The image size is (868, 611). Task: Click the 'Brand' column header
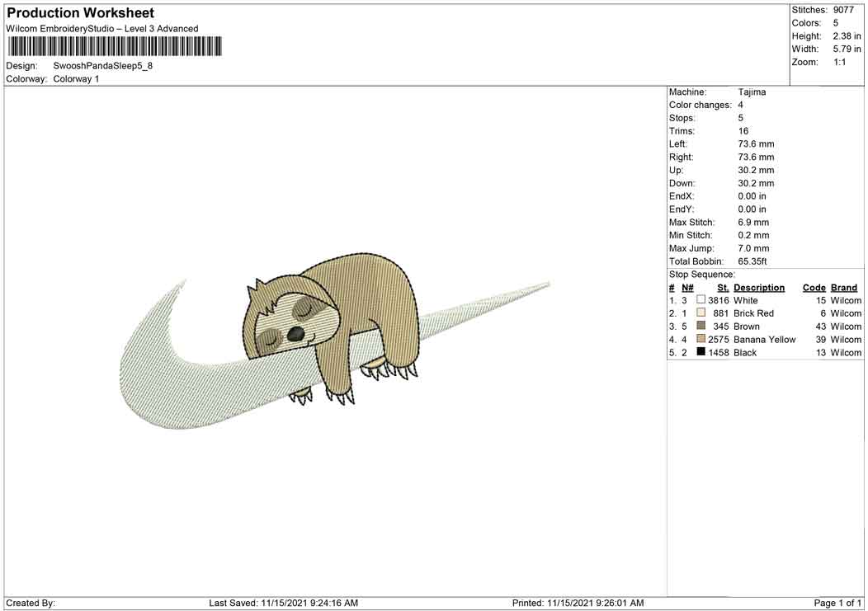point(843,288)
